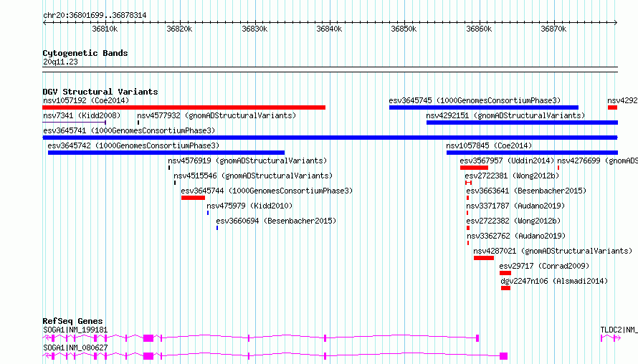Click the nsv7341 (Kidd2008) label
Image resolution: width=638 pixels, height=364 pixels.
[82, 115]
